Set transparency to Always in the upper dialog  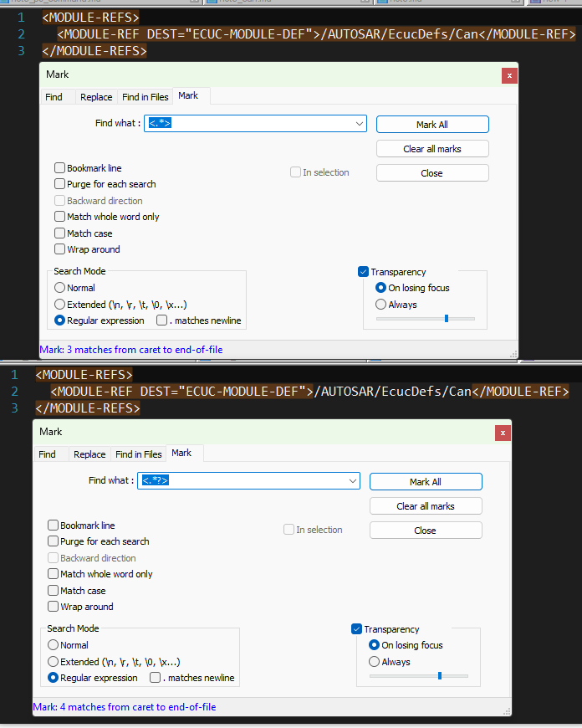[381, 305]
